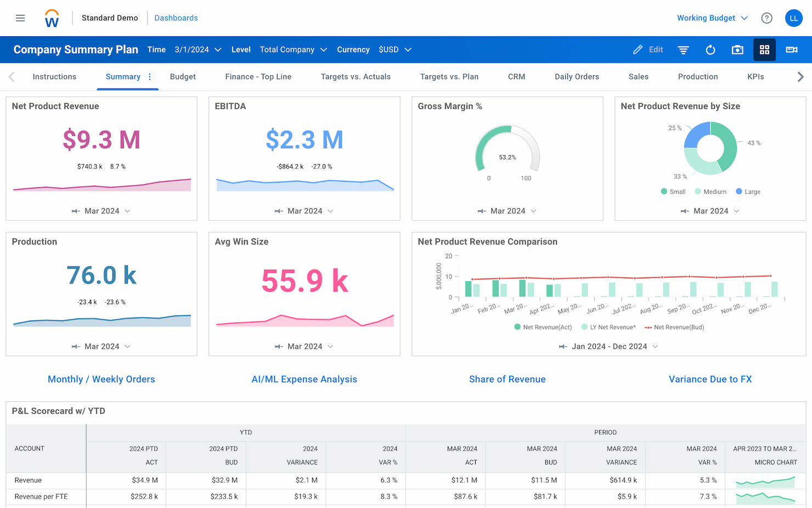Expand Mar 2024 period in Net Product Revenue
This screenshot has width=812, height=508.
pos(108,211)
